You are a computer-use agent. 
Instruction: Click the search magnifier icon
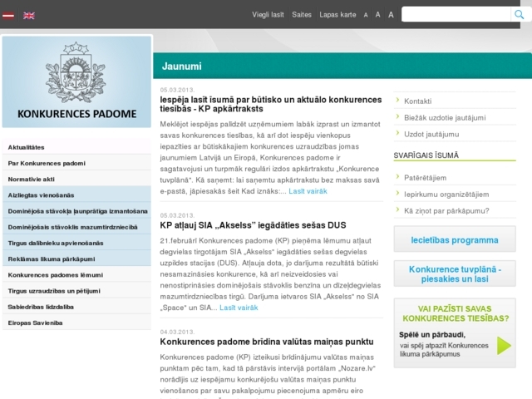(x=519, y=15)
